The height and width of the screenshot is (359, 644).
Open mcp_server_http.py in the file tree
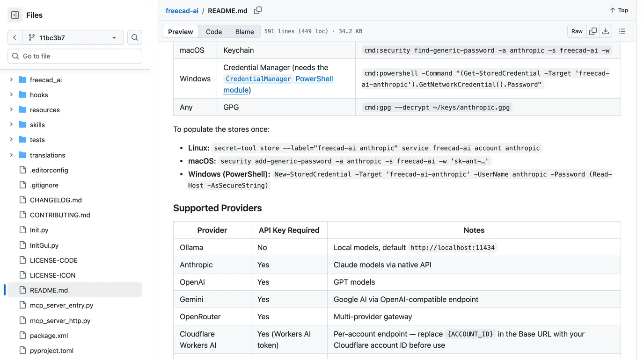pos(60,321)
